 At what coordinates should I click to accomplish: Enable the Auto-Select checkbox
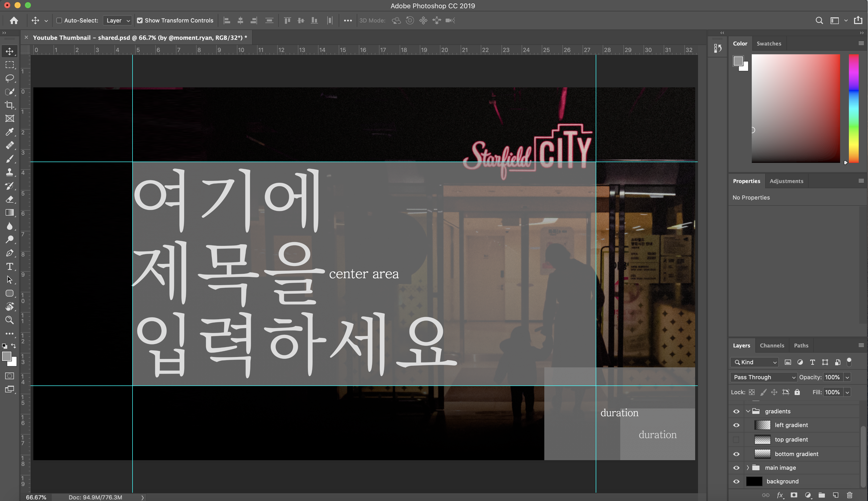click(x=59, y=20)
